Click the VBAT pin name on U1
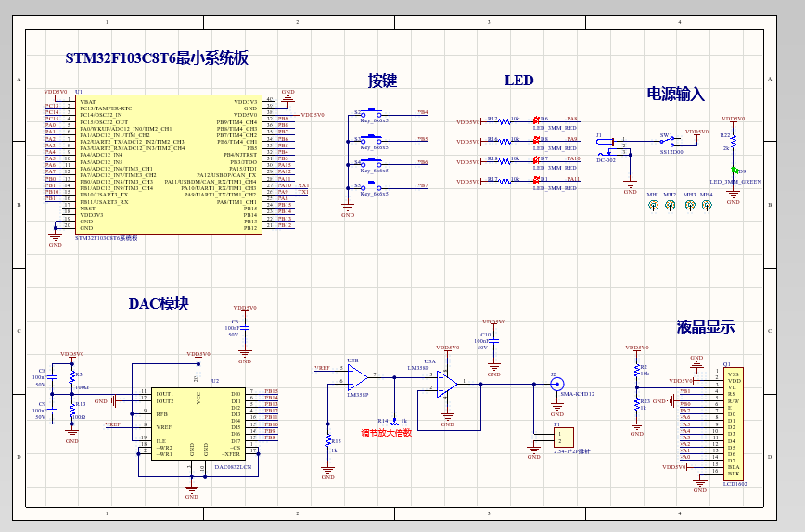The image size is (805, 532). point(88,102)
